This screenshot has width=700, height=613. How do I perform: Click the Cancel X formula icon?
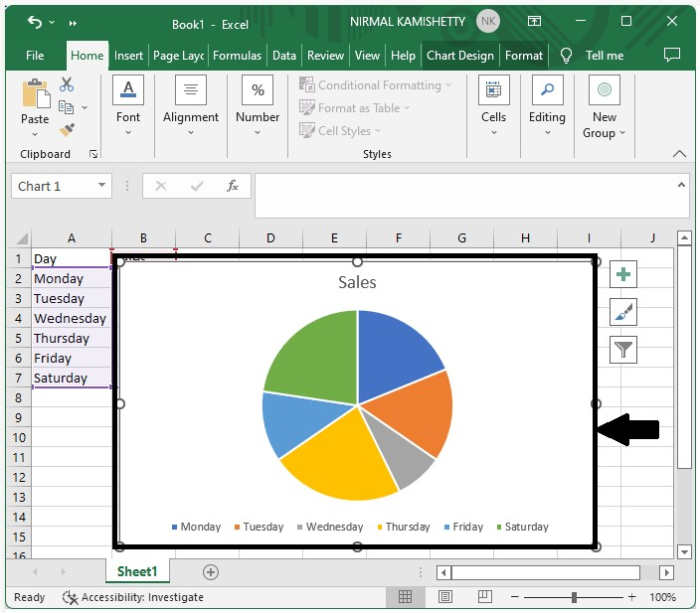(x=161, y=186)
